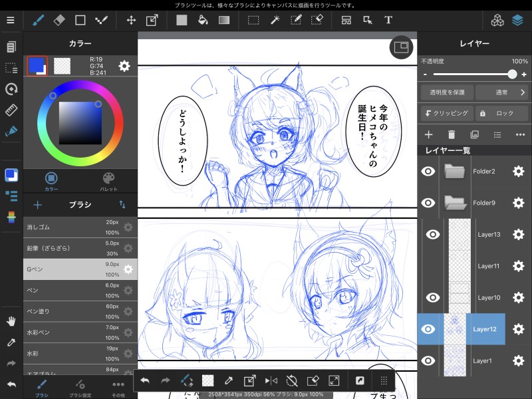Image resolution: width=532 pixels, height=399 pixels.
Task: Decrease opacity with minus button
Action: click(425, 74)
